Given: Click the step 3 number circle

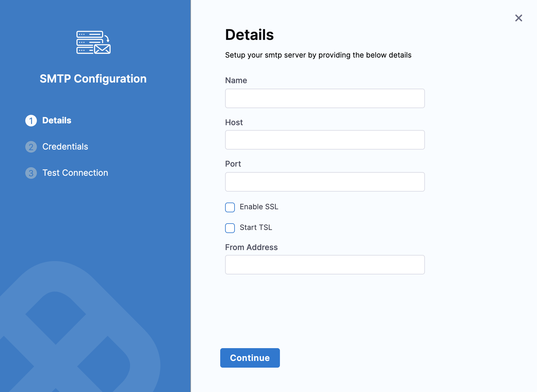Looking at the screenshot, I should [31, 173].
